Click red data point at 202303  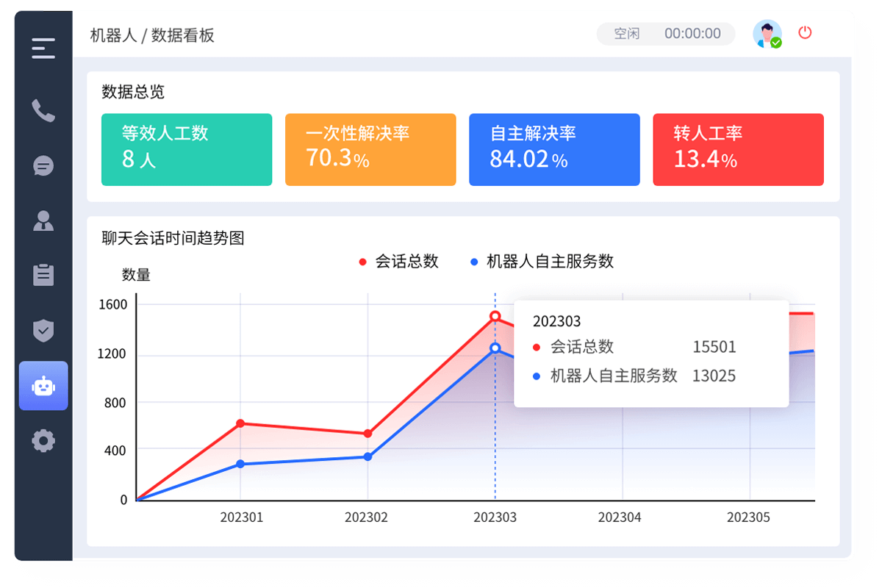click(495, 316)
